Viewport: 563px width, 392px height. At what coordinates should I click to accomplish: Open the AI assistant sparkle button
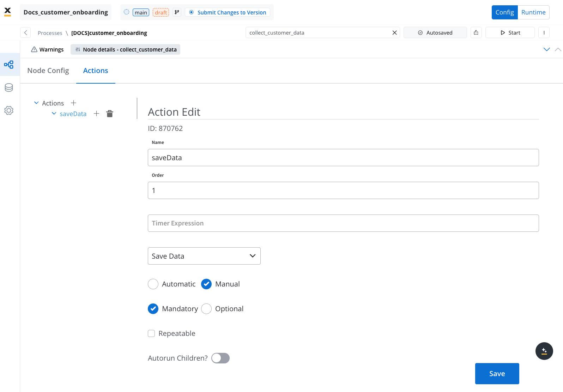[x=544, y=351]
